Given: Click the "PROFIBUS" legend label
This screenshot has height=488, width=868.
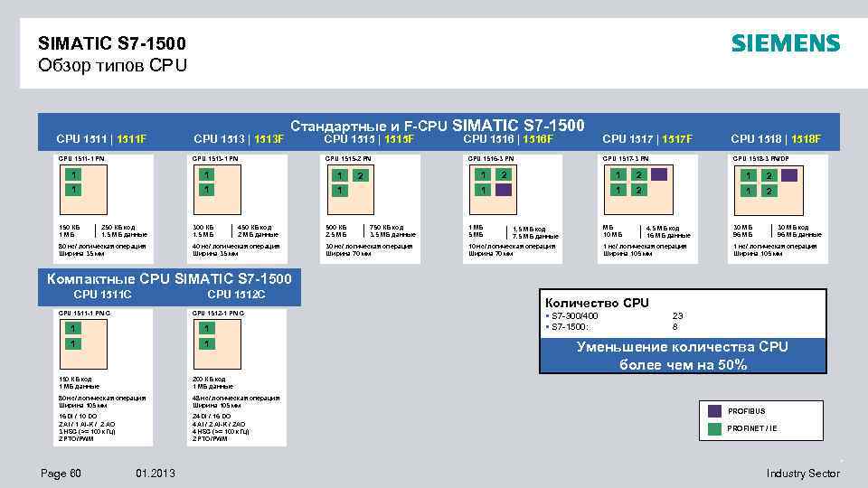Looking at the screenshot, I should pyautogui.click(x=746, y=411).
